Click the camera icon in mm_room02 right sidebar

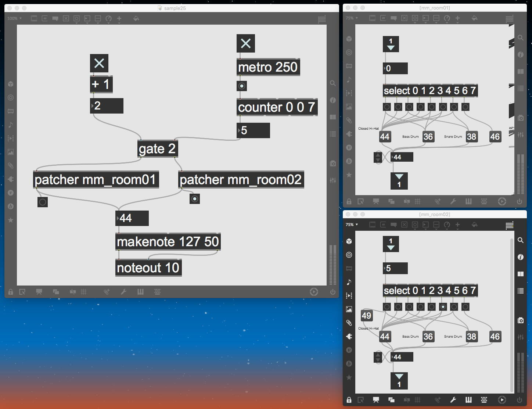(x=521, y=320)
